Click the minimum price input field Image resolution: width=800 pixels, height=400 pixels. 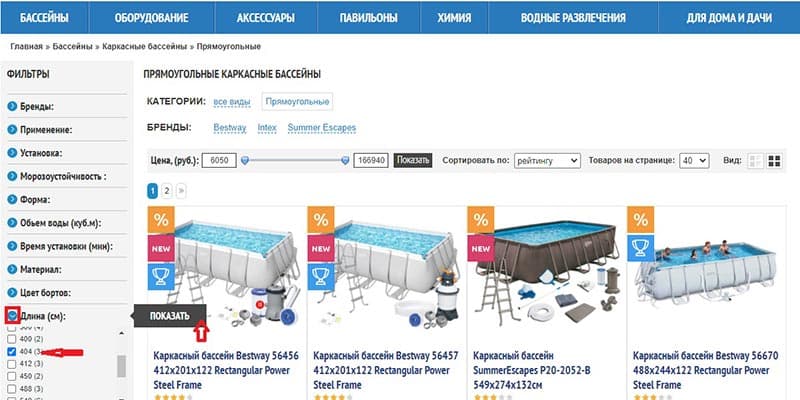coord(219,161)
